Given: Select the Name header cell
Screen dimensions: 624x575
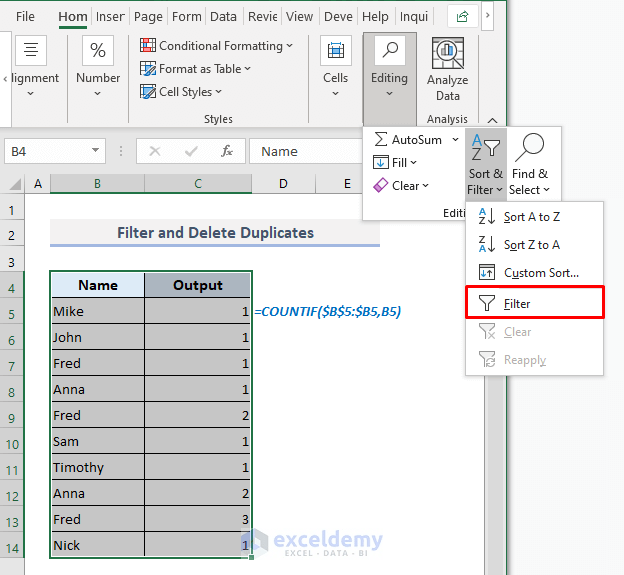Looking at the screenshot, I should pyautogui.click(x=98, y=285).
